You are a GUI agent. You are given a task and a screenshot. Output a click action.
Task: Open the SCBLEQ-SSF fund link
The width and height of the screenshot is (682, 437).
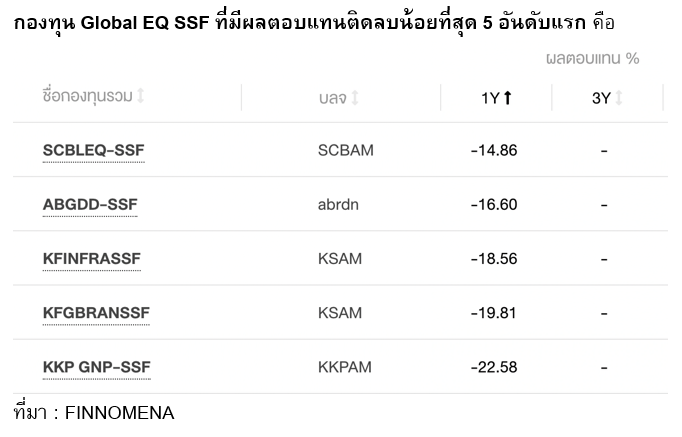point(94,150)
